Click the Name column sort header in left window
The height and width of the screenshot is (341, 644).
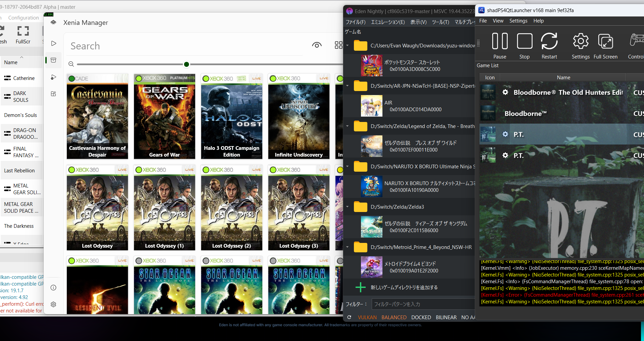21,62
